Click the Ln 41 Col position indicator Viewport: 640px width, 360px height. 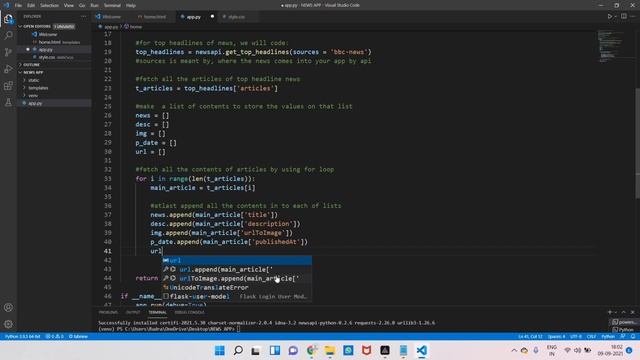[x=530, y=337]
